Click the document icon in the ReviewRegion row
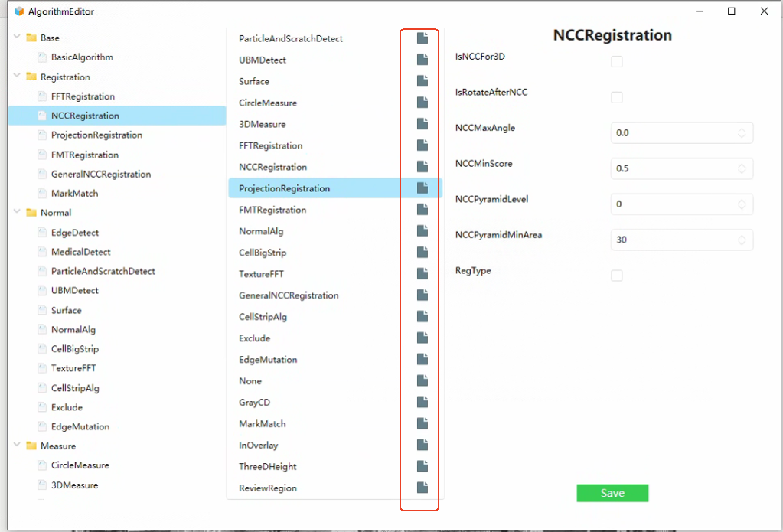Viewport: 783px width, 532px height. [422, 488]
